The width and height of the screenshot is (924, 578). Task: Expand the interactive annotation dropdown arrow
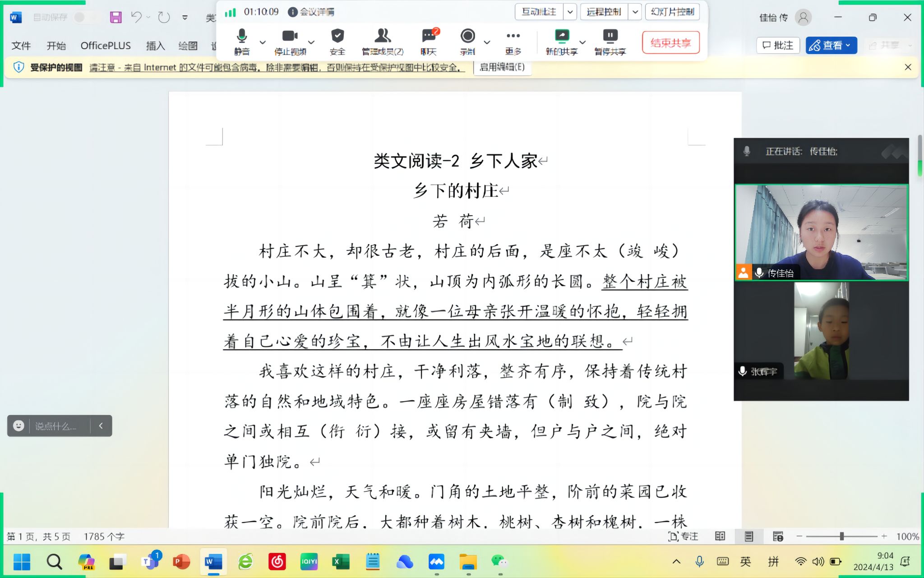click(x=570, y=12)
